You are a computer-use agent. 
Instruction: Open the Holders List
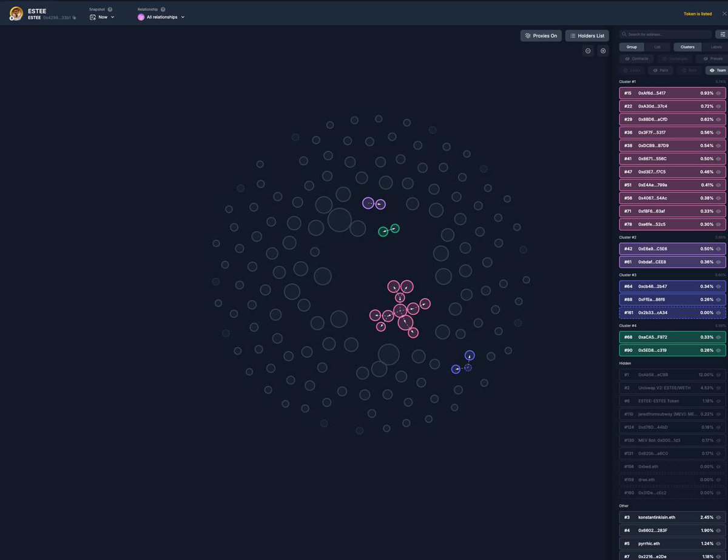coord(587,36)
